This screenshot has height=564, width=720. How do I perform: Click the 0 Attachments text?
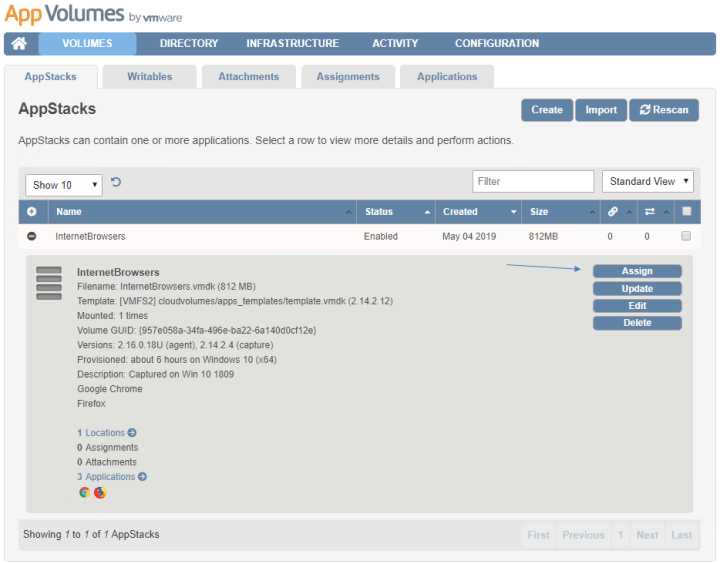107,462
